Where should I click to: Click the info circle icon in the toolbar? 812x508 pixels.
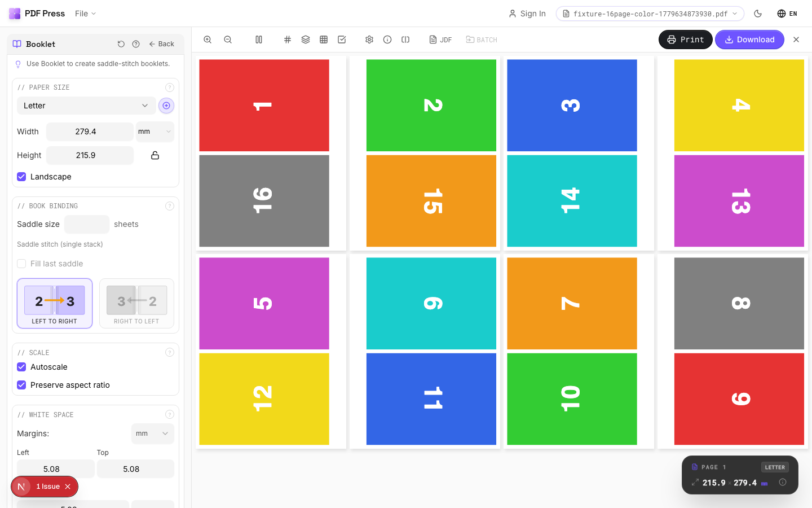click(387, 40)
